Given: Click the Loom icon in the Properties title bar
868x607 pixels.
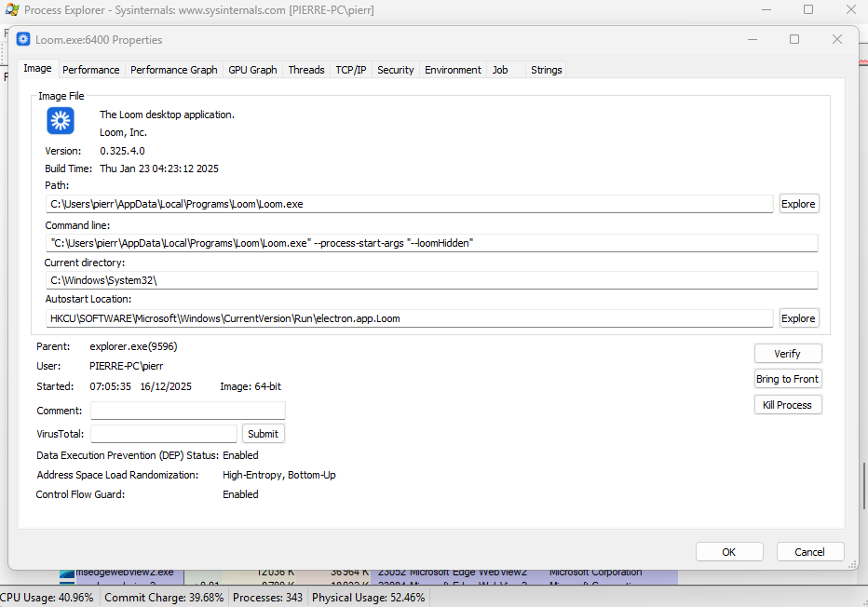Looking at the screenshot, I should pos(23,39).
